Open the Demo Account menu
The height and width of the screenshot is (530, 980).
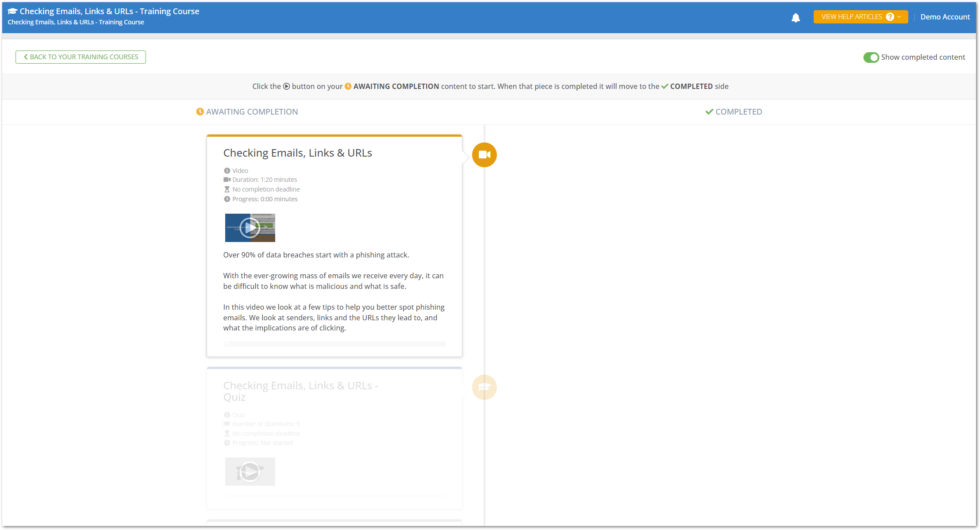click(x=945, y=17)
